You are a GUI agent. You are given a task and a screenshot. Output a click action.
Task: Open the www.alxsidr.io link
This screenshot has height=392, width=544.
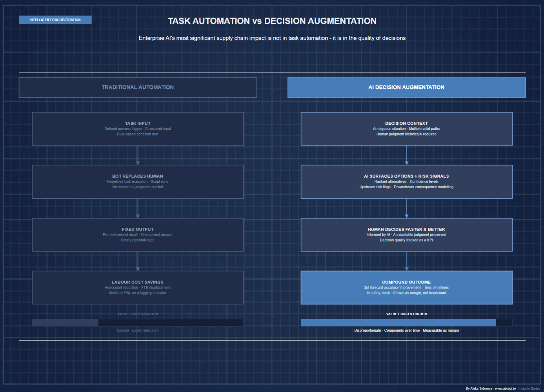tap(505, 388)
